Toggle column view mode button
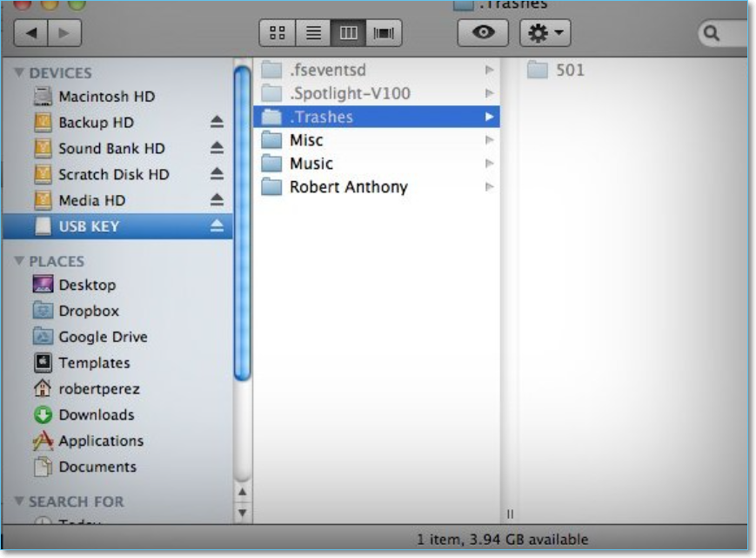 click(x=348, y=33)
